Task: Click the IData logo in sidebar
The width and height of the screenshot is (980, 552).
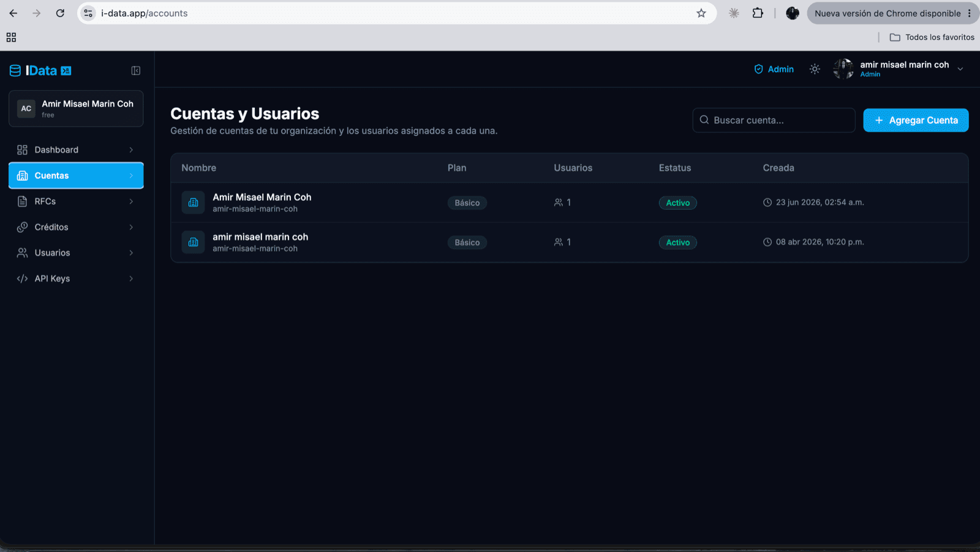Action: point(40,71)
